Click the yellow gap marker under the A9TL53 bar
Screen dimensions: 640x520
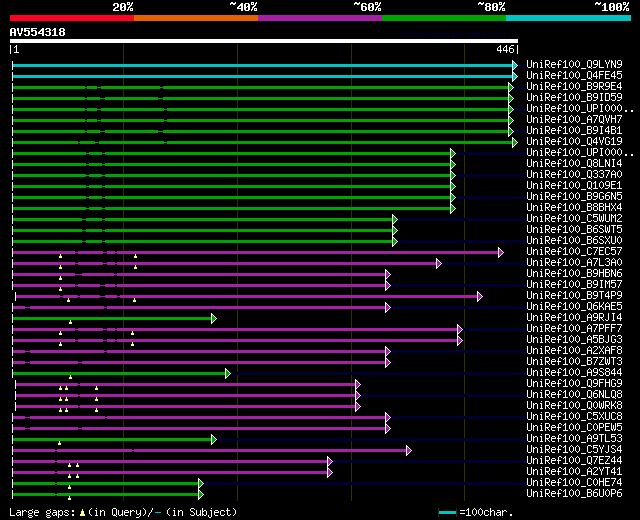[x=60, y=443]
